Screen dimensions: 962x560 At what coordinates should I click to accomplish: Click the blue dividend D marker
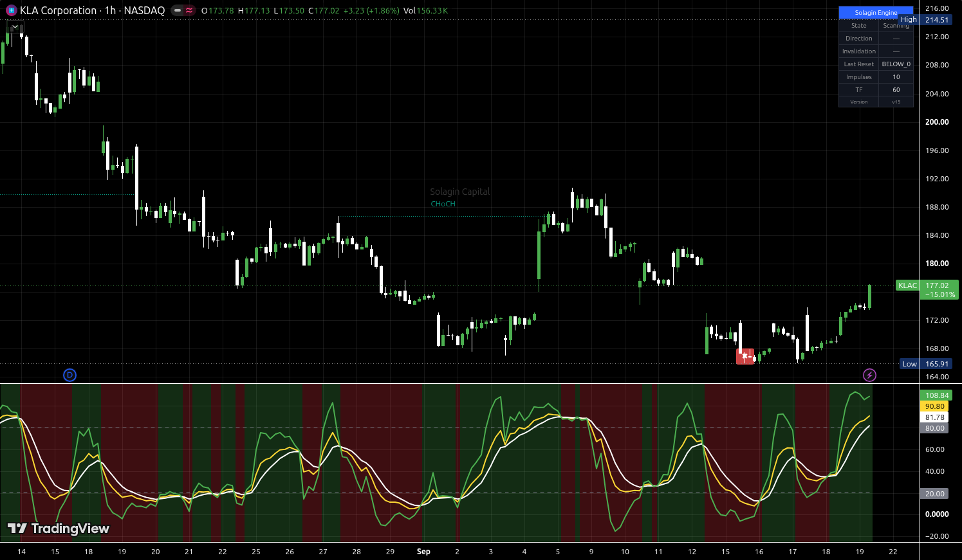pos(69,375)
